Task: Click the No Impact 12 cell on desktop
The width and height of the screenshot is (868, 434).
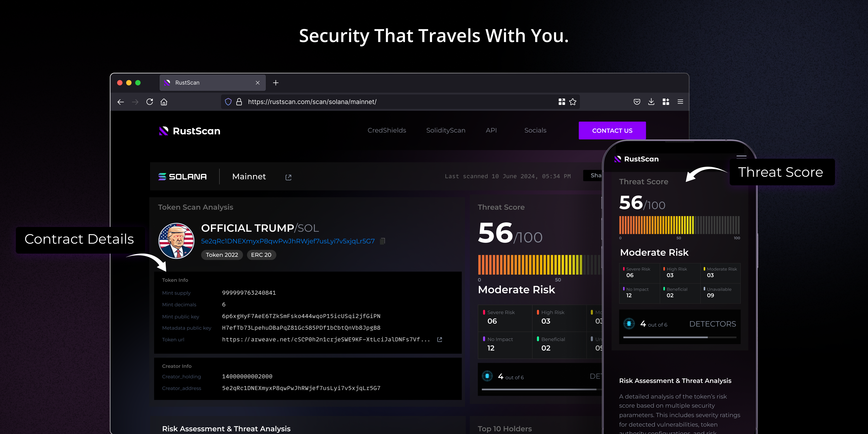Action: coord(505,345)
